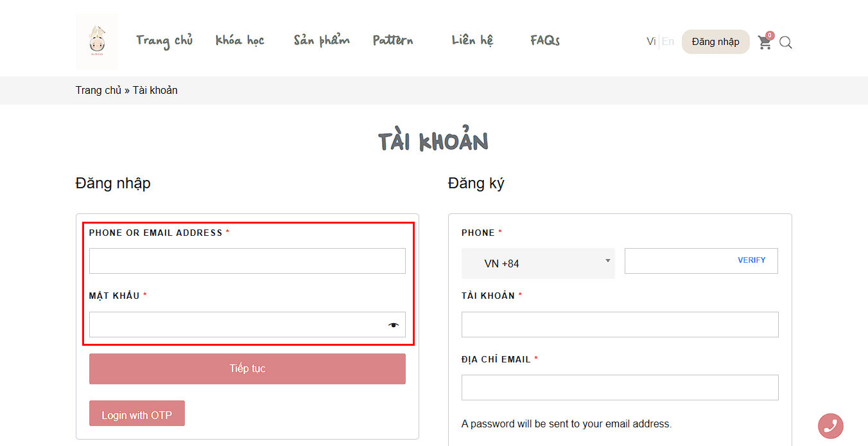This screenshot has height=446, width=868.
Task: Focus the Phone or Email Address field
Action: tap(247, 261)
